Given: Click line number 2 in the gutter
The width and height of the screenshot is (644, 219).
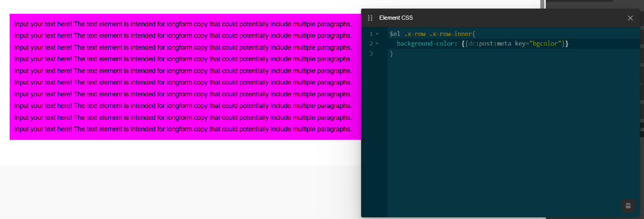Looking at the screenshot, I should [371, 43].
